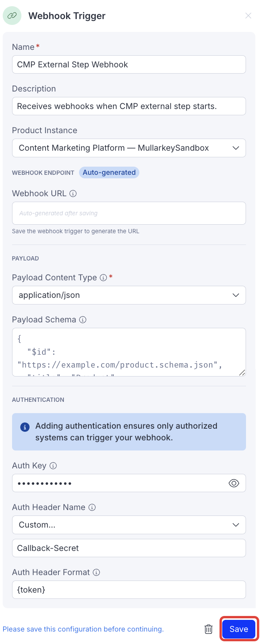Click the Callback-Secret header name field
The width and height of the screenshot is (260, 644).
[129, 548]
